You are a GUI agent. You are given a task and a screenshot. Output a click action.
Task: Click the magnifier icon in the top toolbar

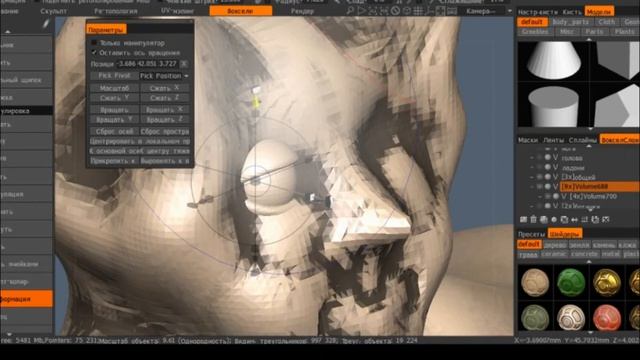350,11
